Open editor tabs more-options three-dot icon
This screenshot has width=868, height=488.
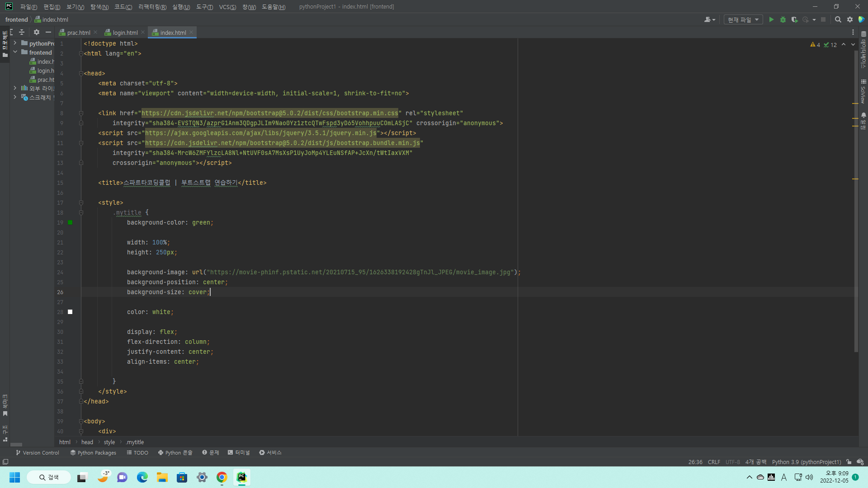coord(853,33)
